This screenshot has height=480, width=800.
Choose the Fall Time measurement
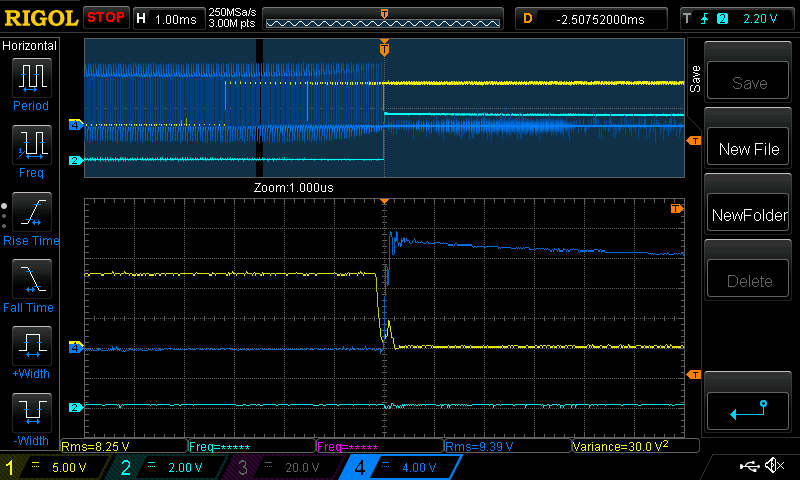tap(31, 280)
